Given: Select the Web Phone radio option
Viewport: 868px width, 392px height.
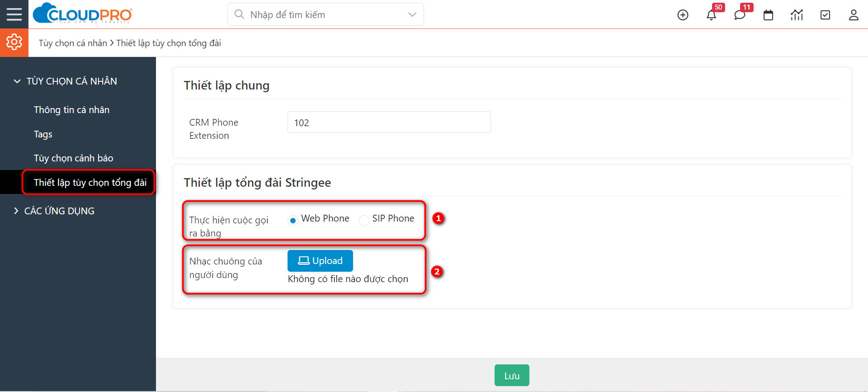Looking at the screenshot, I should coord(293,220).
